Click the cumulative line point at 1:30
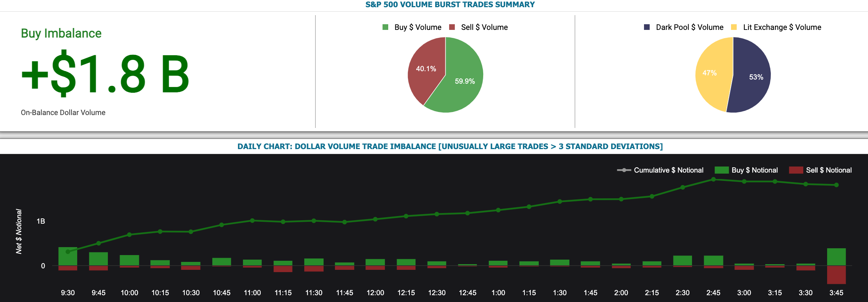Viewport: 868px width, 302px height. tap(560, 202)
